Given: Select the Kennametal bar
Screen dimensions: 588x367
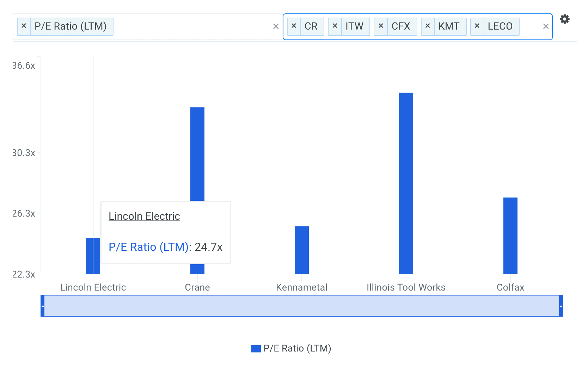Looking at the screenshot, I should coord(301,250).
